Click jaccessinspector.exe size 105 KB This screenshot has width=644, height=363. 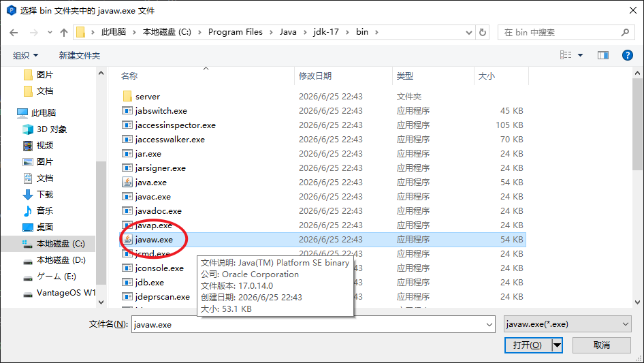509,125
